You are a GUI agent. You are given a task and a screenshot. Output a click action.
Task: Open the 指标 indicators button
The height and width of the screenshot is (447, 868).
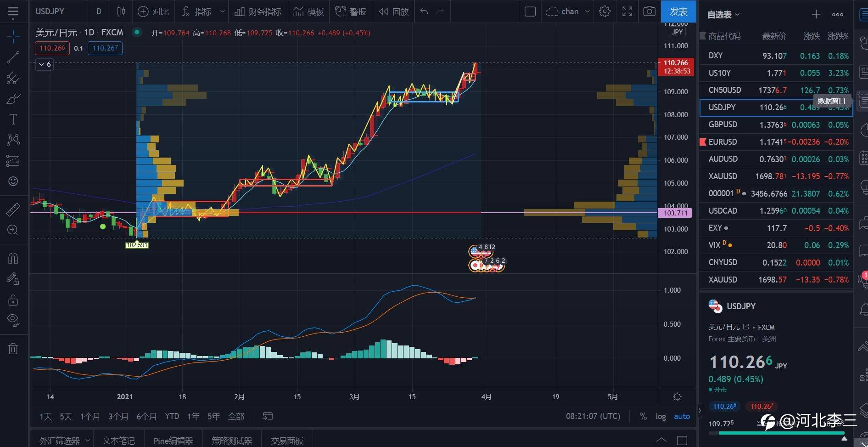tap(196, 11)
